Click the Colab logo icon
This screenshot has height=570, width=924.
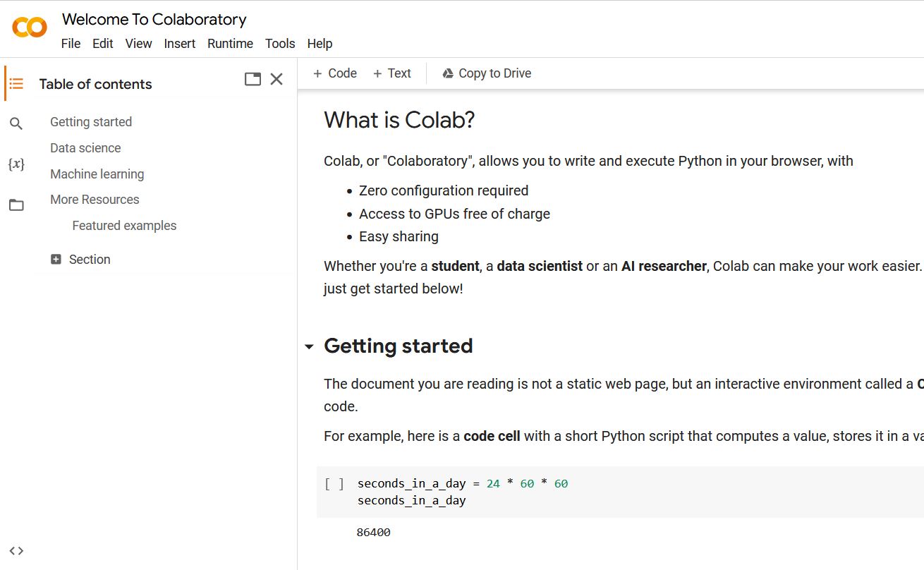click(30, 28)
